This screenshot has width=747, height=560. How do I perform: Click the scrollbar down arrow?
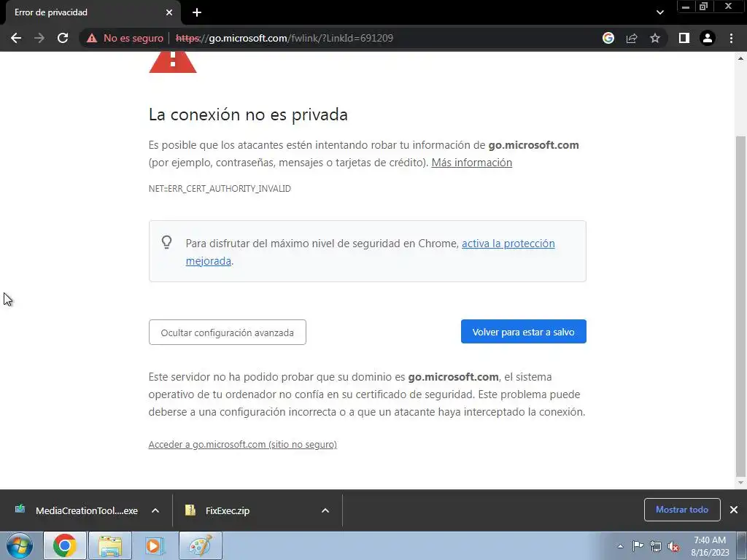click(x=741, y=483)
